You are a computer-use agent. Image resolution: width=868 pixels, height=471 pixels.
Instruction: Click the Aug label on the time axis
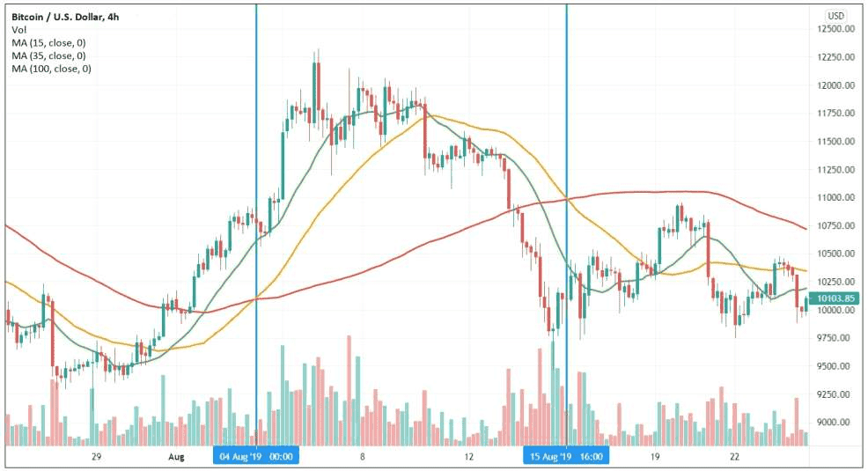tap(176, 457)
